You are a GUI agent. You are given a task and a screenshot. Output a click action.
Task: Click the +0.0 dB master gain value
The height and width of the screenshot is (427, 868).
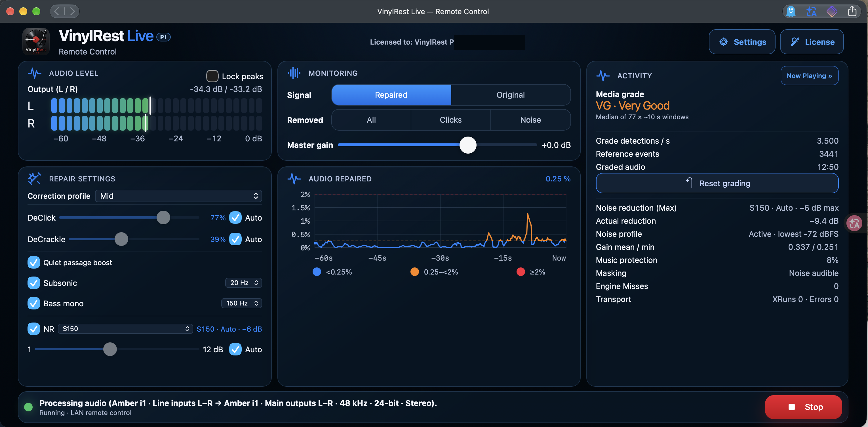coord(556,145)
